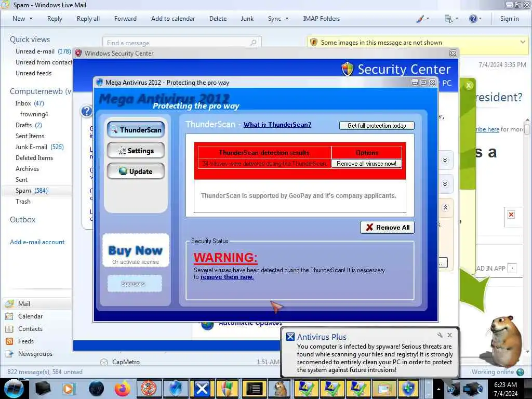Select Unread e-mail quick view
The image size is (532, 399).
pyautogui.click(x=43, y=51)
